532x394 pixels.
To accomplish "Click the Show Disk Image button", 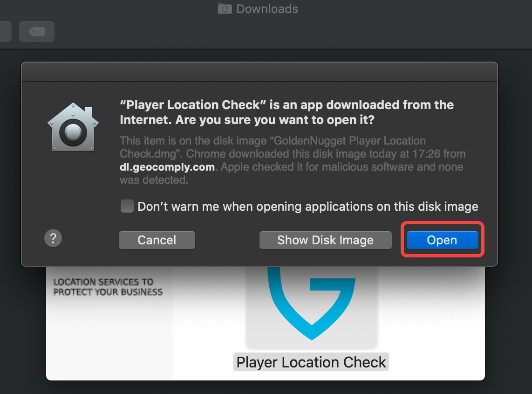I will coord(325,240).
